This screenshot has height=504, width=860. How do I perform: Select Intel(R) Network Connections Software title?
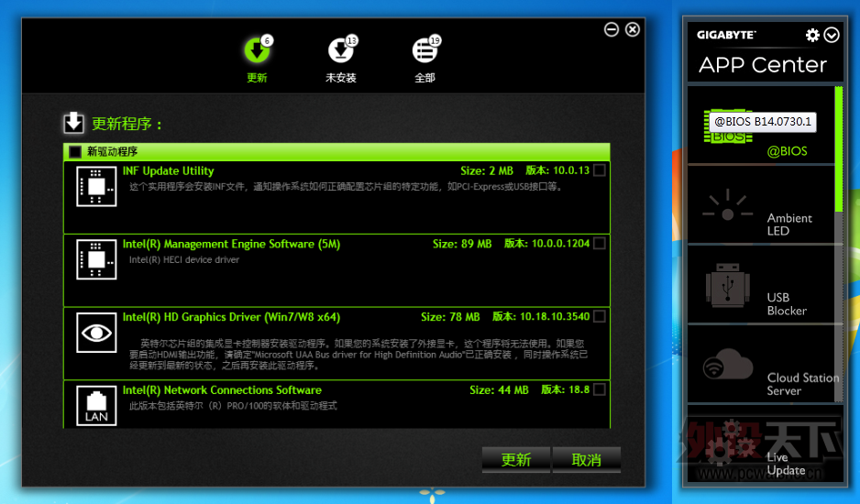coord(222,390)
